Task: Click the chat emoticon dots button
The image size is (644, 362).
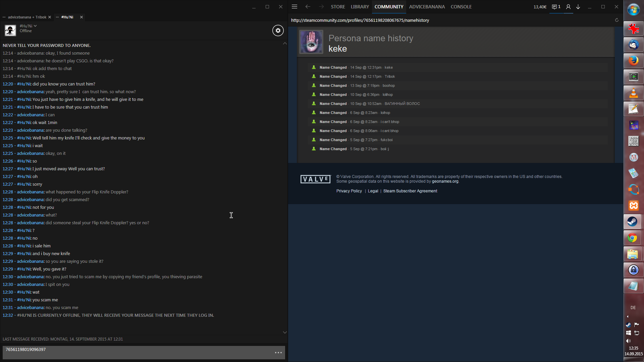Action: point(278,353)
